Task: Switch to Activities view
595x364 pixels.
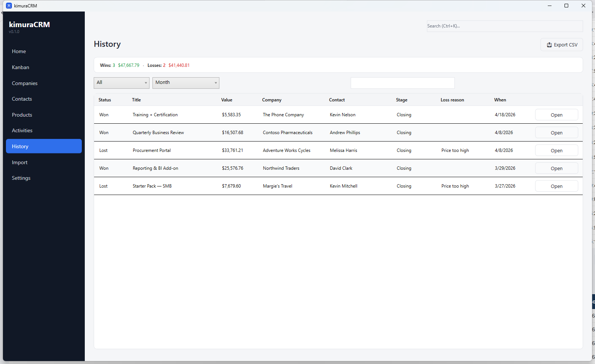Action: pos(22,130)
